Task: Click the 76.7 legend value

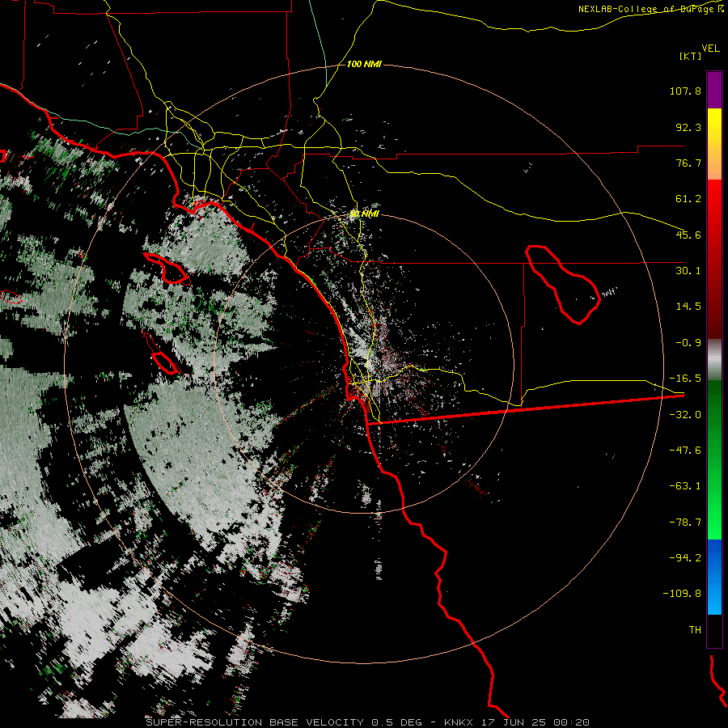Action: click(688, 163)
